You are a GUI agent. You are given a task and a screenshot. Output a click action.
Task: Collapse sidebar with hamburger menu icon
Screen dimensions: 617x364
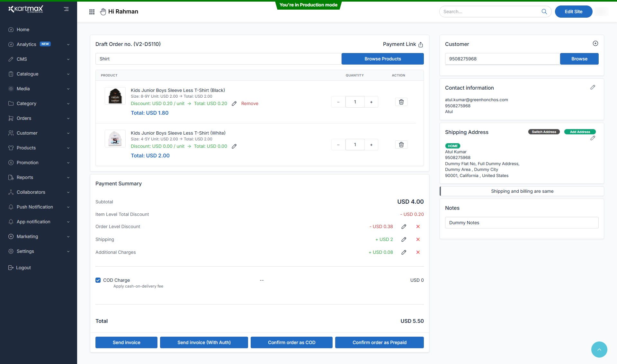point(66,9)
